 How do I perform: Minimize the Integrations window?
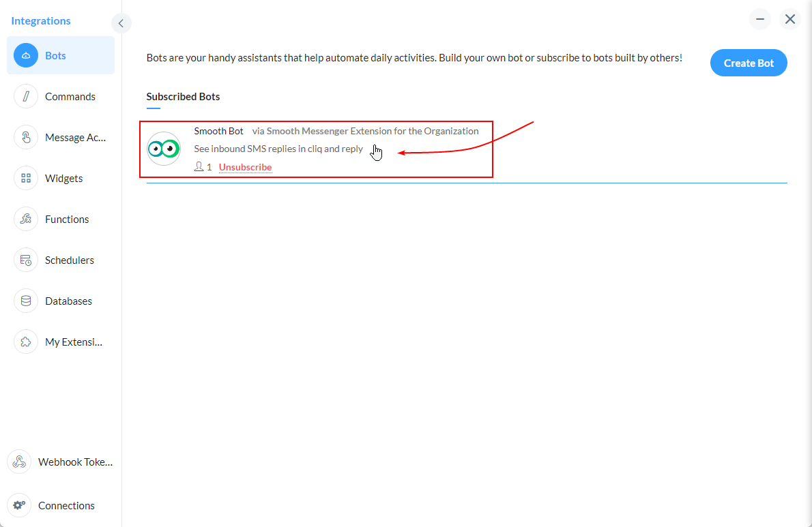(759, 19)
